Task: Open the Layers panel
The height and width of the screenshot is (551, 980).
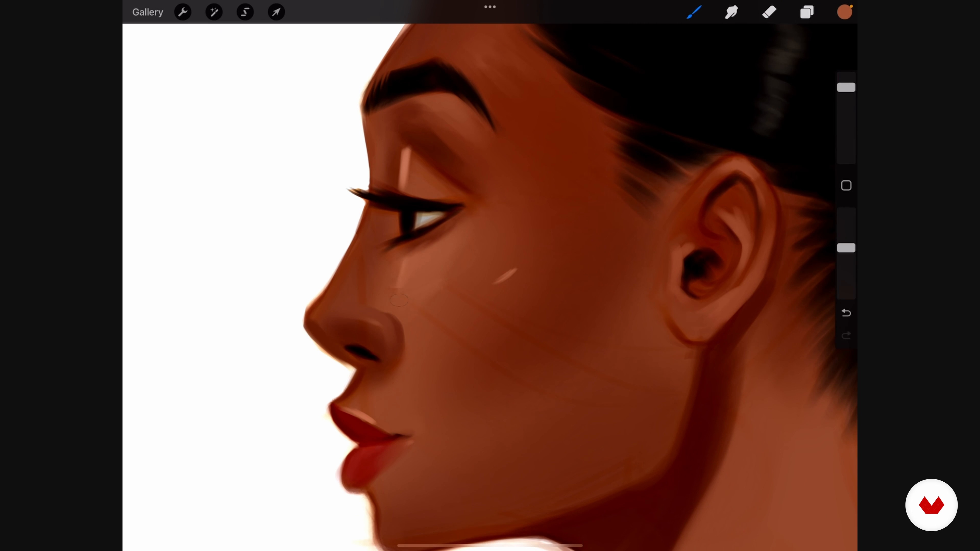Action: (x=807, y=12)
